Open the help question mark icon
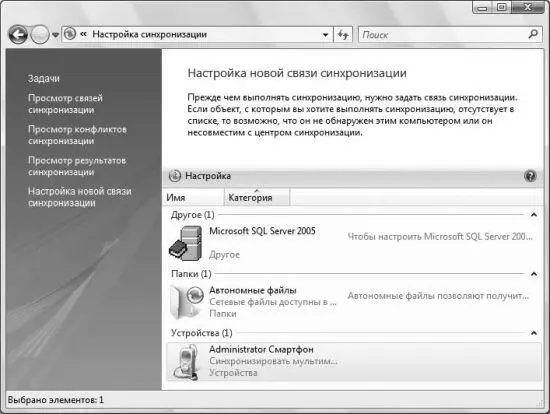This screenshot has height=414, width=550. point(530,175)
